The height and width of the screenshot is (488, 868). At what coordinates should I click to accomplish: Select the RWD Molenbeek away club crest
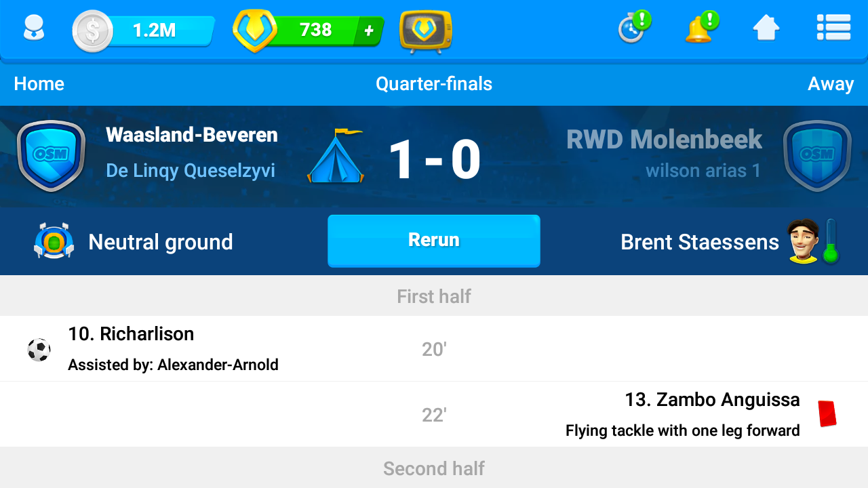click(x=816, y=156)
